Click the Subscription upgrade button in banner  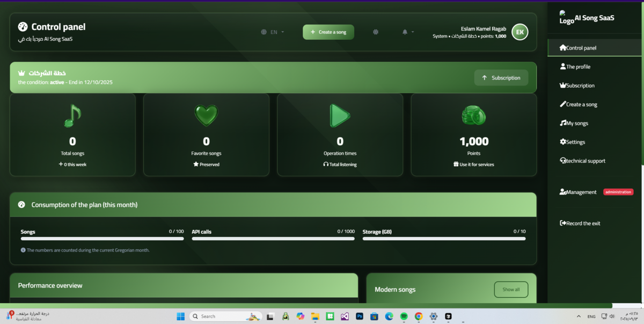[x=501, y=78]
